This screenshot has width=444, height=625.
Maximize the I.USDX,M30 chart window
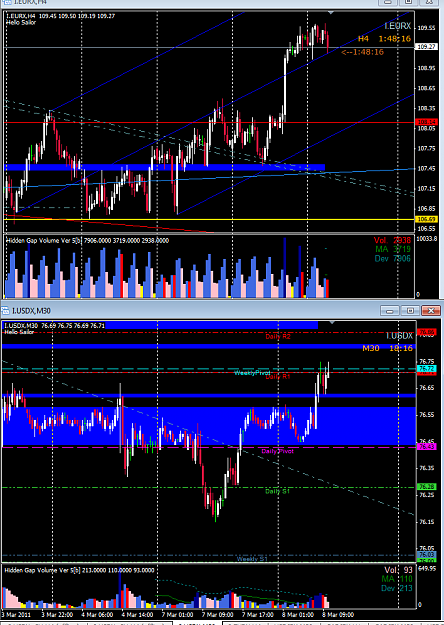coord(410,311)
